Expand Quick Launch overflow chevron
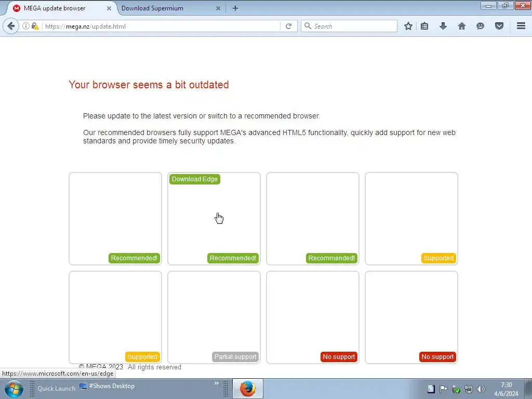 [216, 383]
